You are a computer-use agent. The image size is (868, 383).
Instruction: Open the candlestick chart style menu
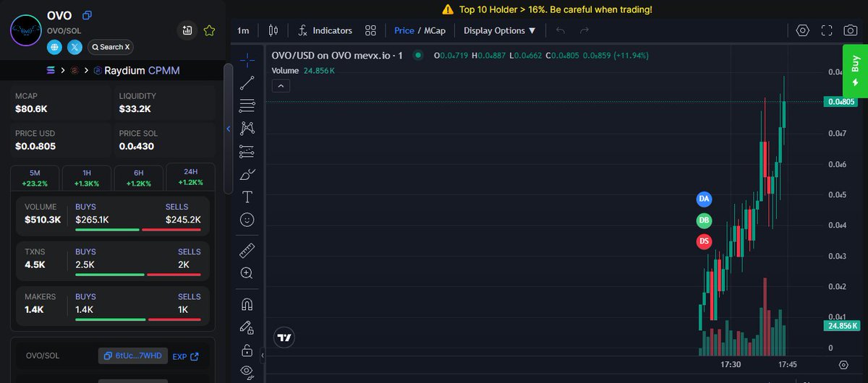tap(273, 30)
